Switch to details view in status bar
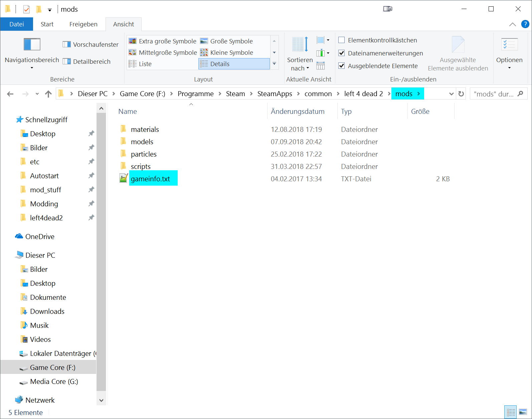The image size is (532, 419). (x=510, y=412)
